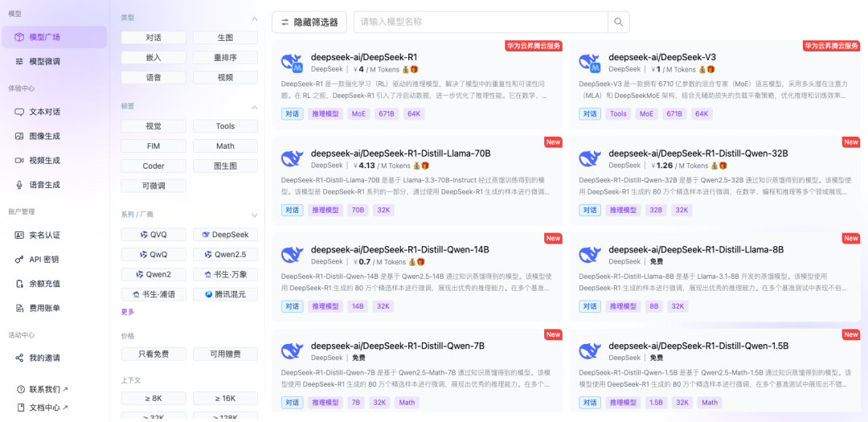Click 671B tag on DeepSeek-R1 card
Screen dimensions: 868x422
(x=387, y=114)
